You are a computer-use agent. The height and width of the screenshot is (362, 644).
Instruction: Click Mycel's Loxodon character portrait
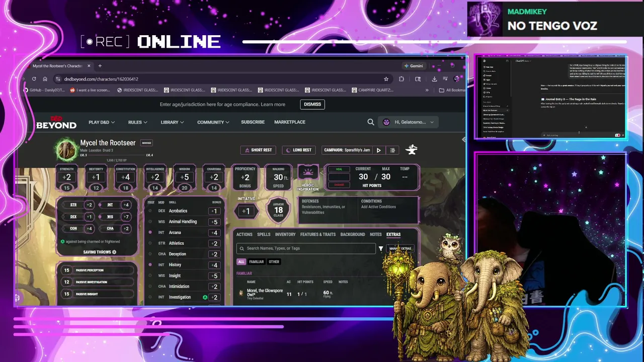point(66,150)
